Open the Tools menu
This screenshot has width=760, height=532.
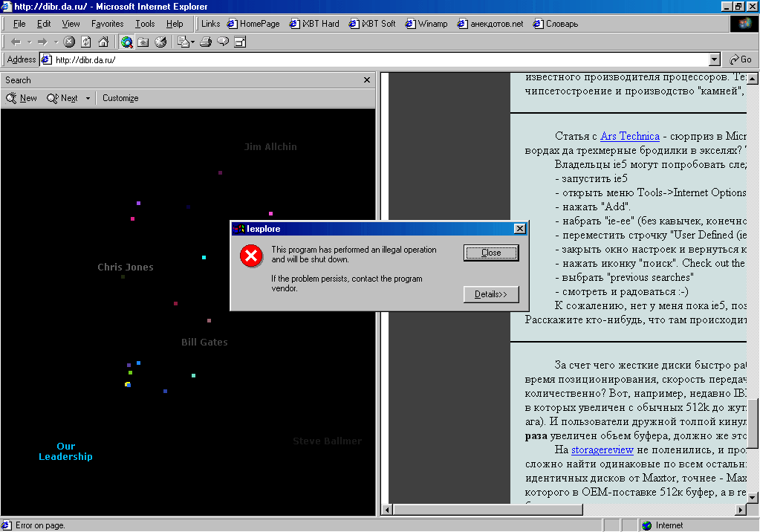click(145, 24)
